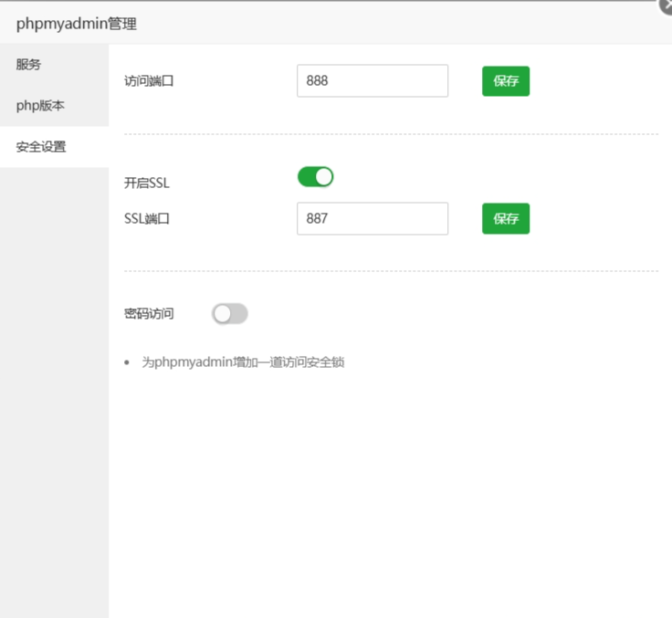Click the 为phpmyadmin增加一道访问安全锁 hint text
Image resolution: width=672 pixels, height=618 pixels.
(243, 362)
